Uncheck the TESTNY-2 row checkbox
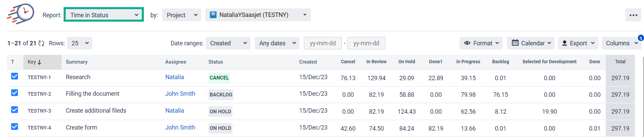Image resolution: width=644 pixels, height=137 pixels. click(15, 93)
